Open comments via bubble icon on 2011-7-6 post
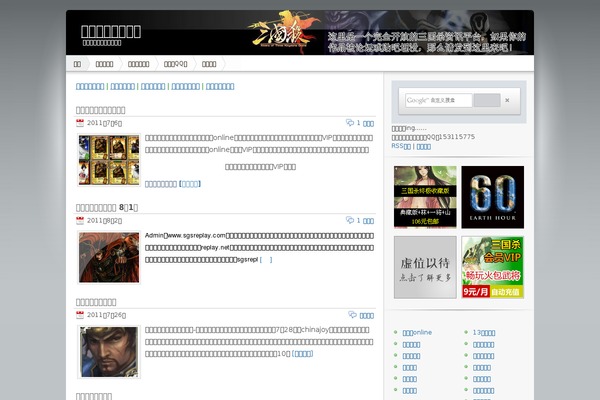This screenshot has height=400, width=600. click(350, 122)
